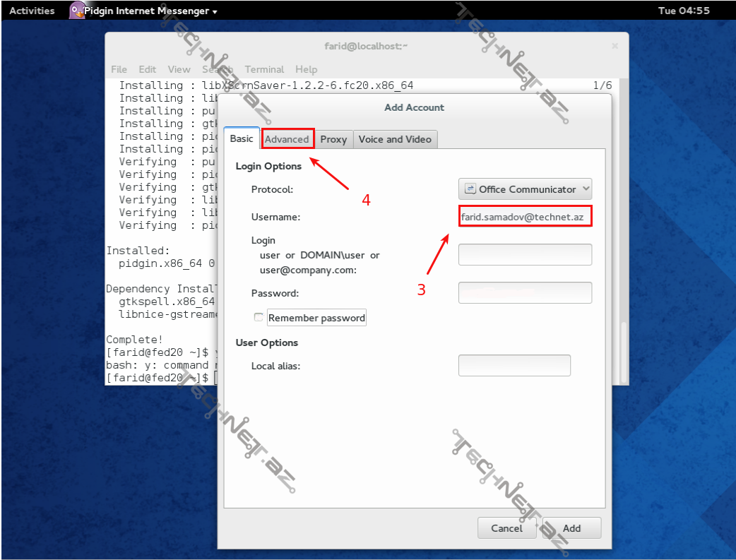The image size is (736, 560).
Task: Click the Add button to create account
Action: pyautogui.click(x=571, y=528)
